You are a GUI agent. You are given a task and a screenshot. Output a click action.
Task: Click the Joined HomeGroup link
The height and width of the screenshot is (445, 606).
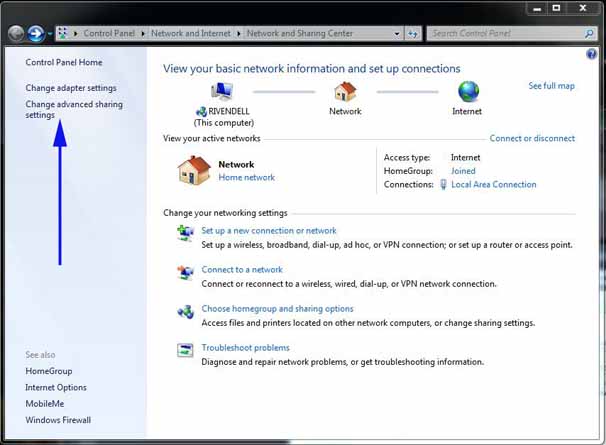coord(463,171)
